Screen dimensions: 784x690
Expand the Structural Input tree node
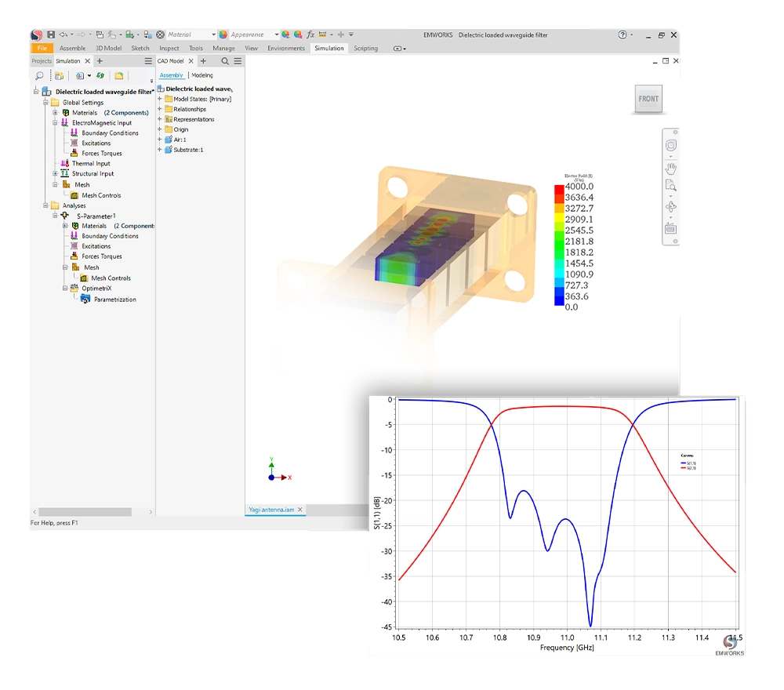(55, 174)
